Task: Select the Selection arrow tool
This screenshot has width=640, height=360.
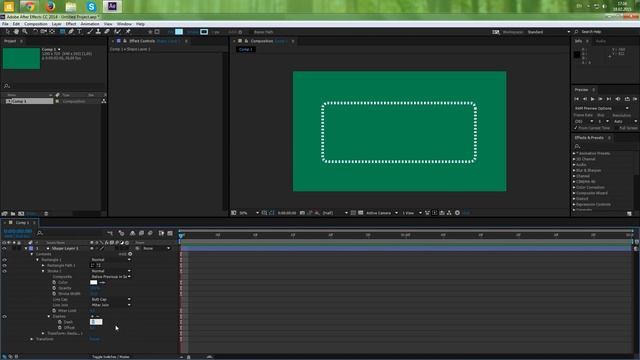Action: 7,31
